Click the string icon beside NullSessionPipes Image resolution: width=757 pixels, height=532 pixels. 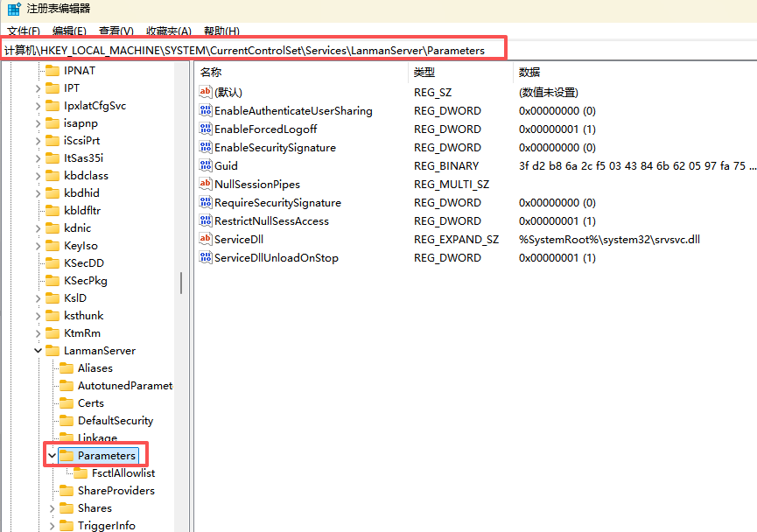tap(206, 185)
